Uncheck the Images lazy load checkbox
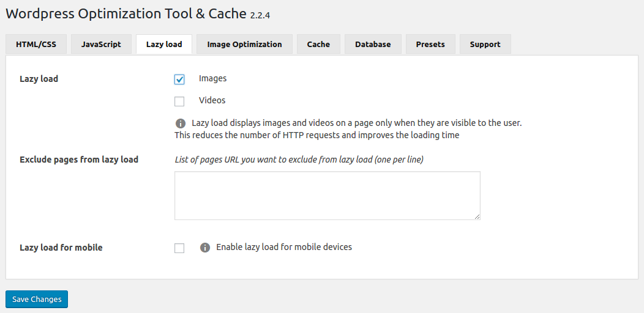 click(179, 79)
